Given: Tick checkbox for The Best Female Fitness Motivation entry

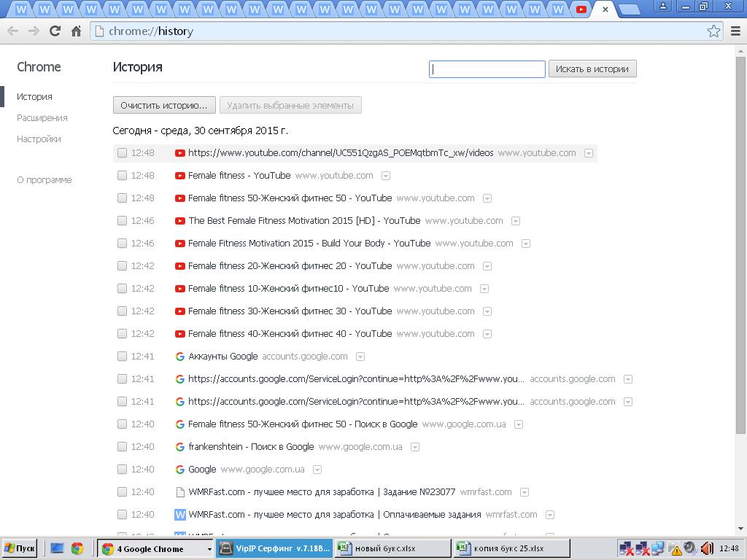Looking at the screenshot, I should 123,221.
